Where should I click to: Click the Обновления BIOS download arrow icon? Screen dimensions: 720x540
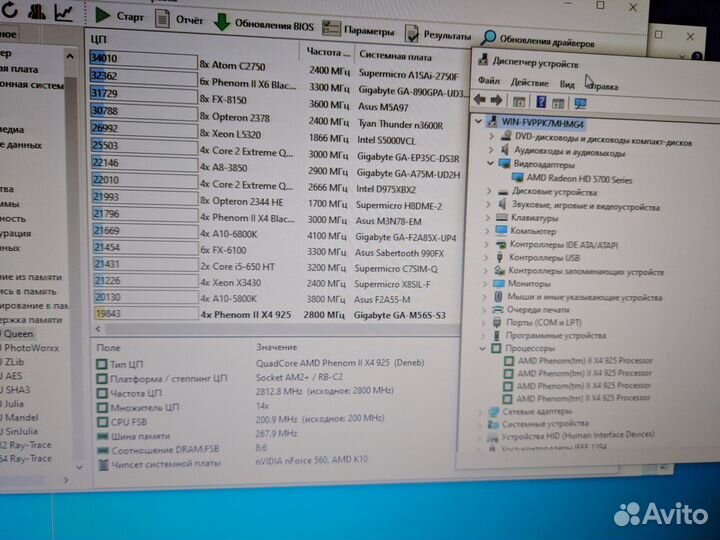(x=220, y=22)
